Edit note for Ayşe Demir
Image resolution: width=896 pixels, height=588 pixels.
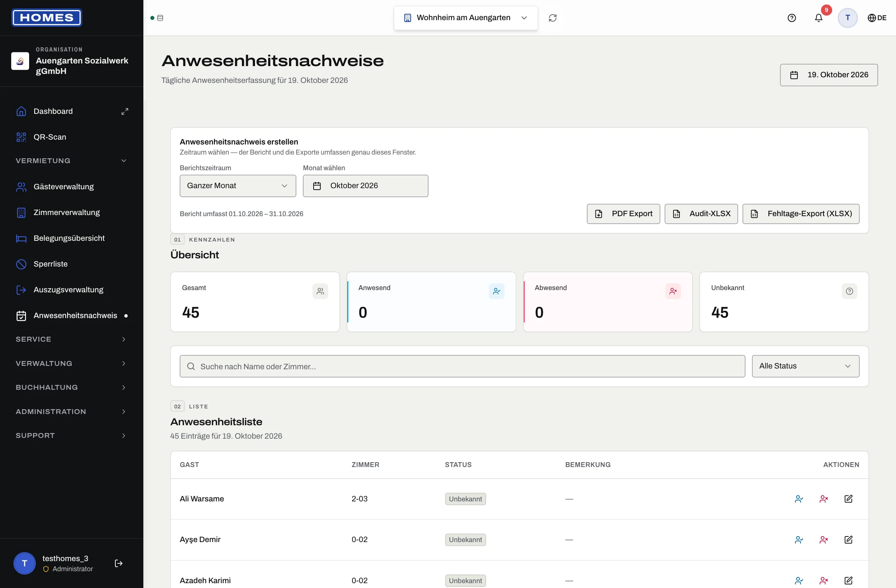point(848,539)
